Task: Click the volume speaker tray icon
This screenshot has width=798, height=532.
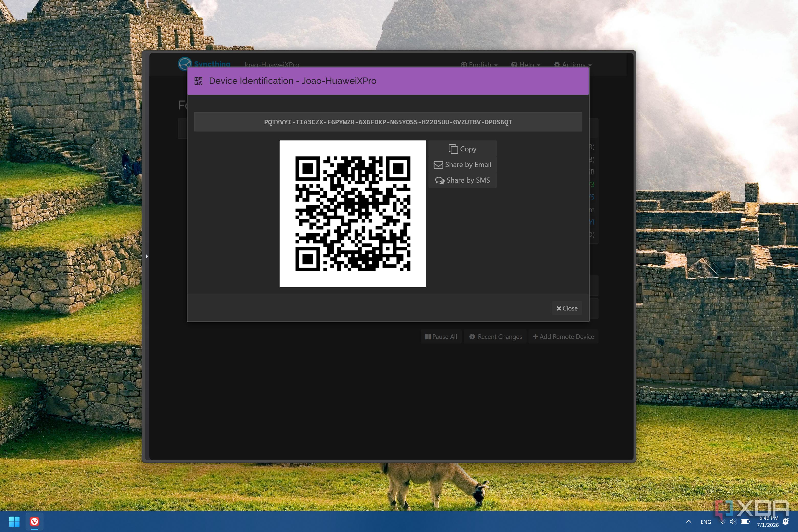Action: (x=733, y=522)
